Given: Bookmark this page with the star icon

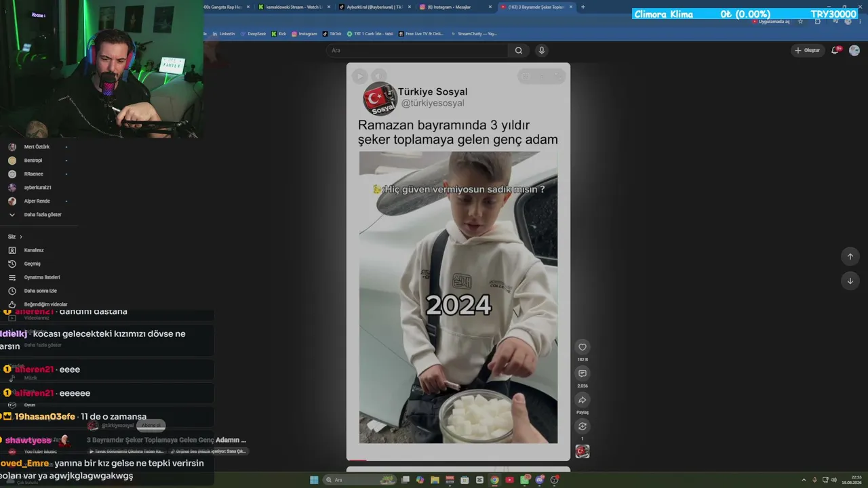Looking at the screenshot, I should [800, 22].
